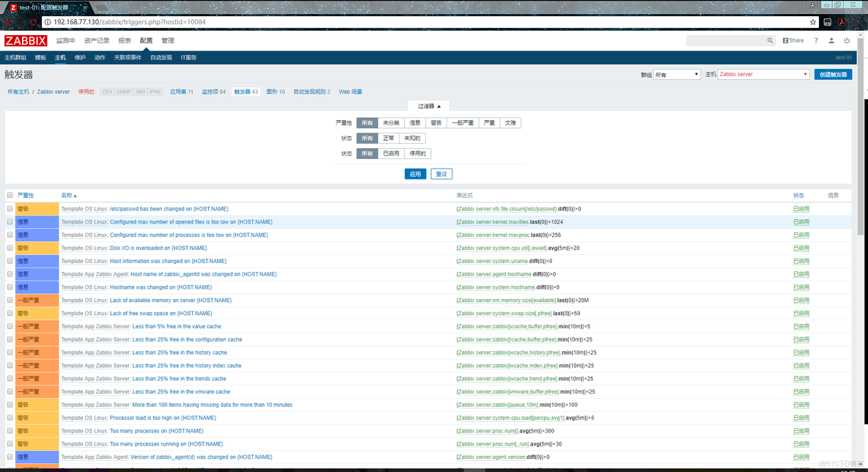Open the 应用集 11 tab
This screenshot has height=472, width=868.
pos(182,92)
